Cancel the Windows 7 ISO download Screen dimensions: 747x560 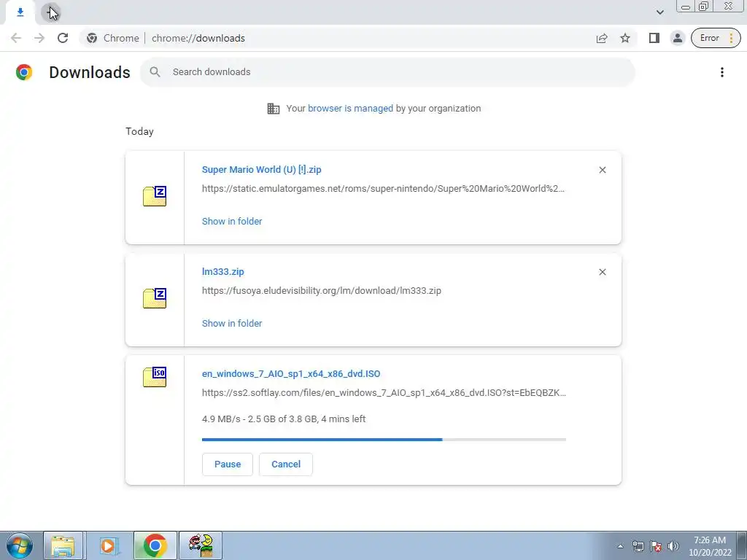[x=286, y=464]
